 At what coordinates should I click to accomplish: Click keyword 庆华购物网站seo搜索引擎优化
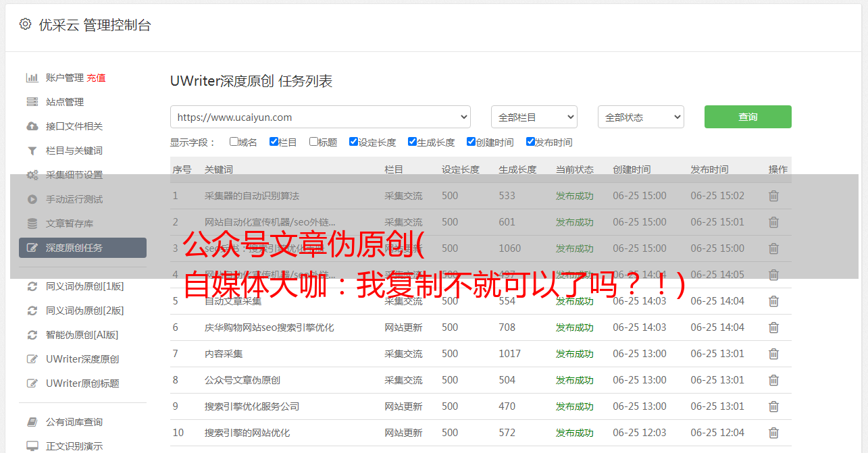[270, 327]
